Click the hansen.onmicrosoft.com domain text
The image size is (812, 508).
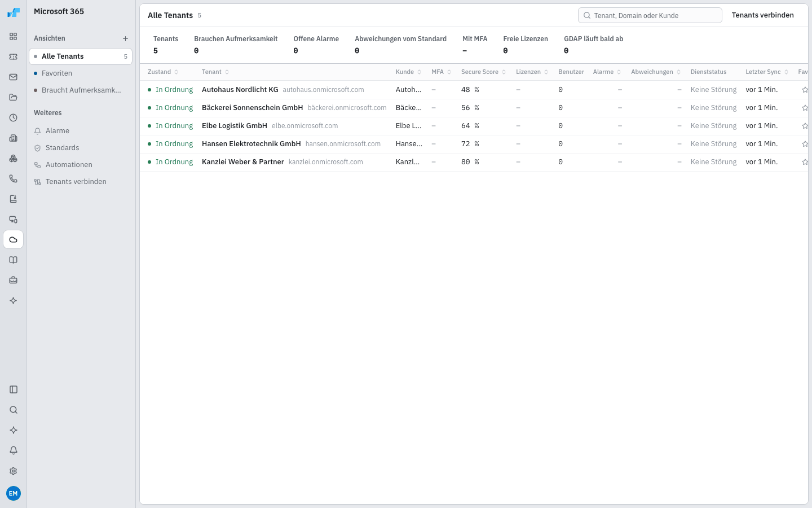click(343, 144)
